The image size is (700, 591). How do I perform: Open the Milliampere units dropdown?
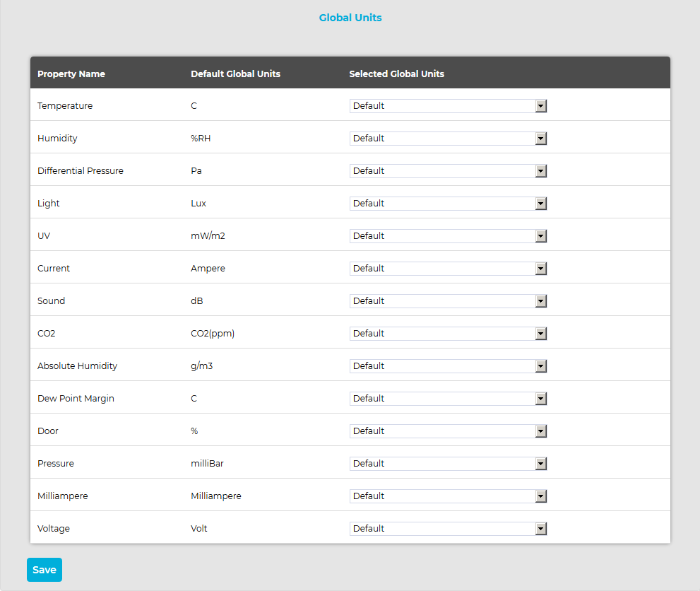[x=448, y=496]
